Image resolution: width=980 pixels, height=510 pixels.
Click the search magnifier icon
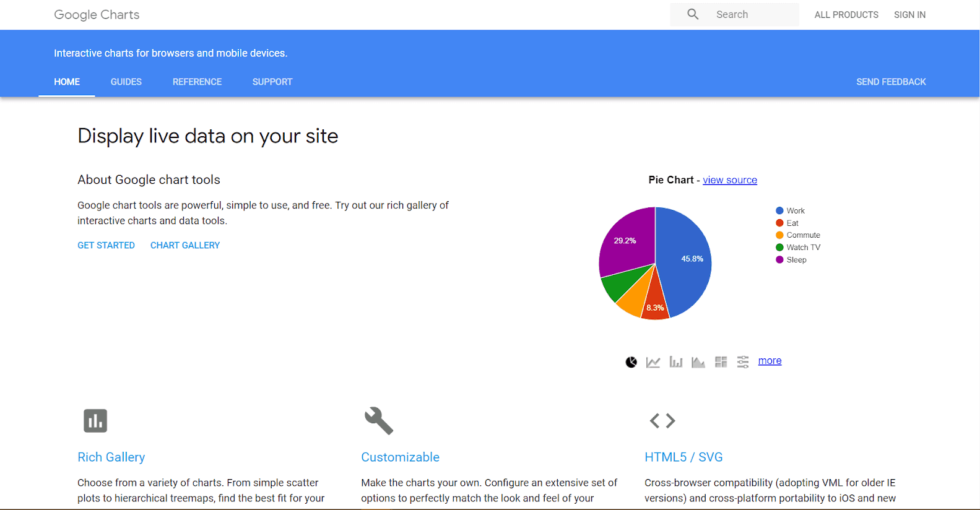pos(693,14)
